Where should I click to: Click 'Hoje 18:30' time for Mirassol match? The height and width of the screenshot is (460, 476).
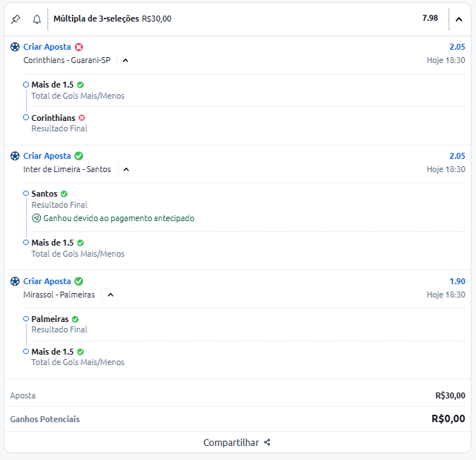pos(446,295)
